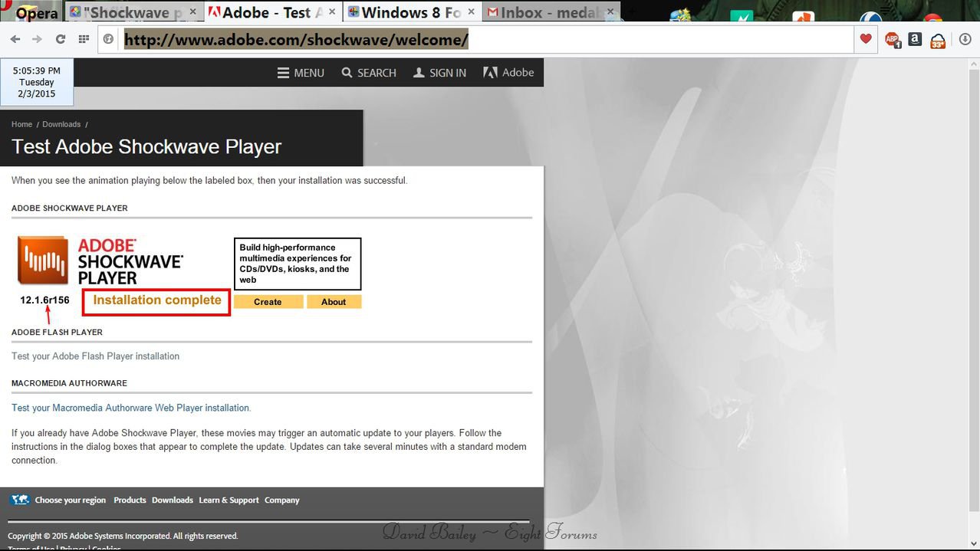Expand the Adobe site MENU
The width and height of the screenshot is (980, 551).
(x=301, y=73)
